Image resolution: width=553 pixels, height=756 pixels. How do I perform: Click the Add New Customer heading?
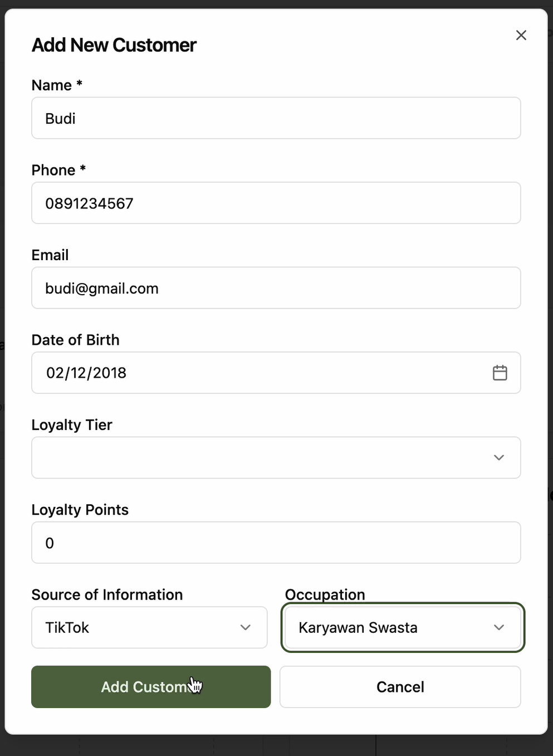114,45
